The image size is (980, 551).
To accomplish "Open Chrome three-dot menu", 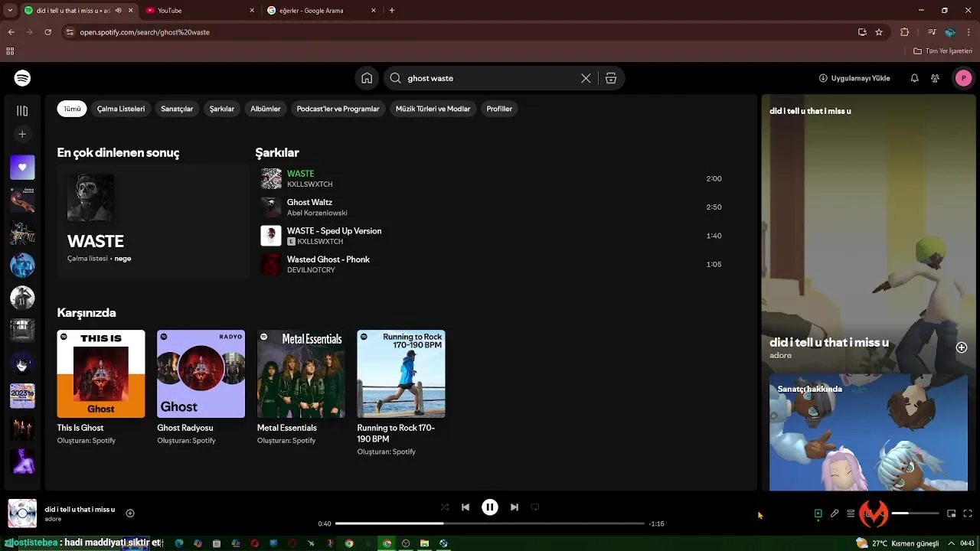I will pos(969,32).
